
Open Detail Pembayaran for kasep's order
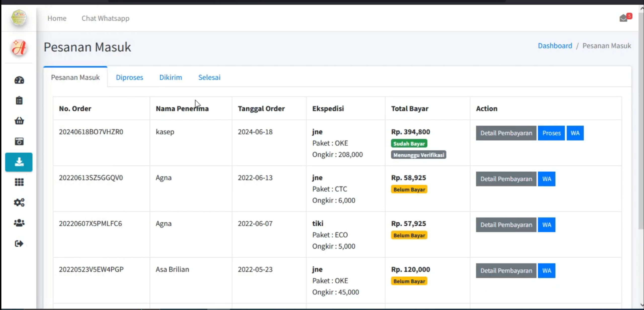tap(506, 133)
